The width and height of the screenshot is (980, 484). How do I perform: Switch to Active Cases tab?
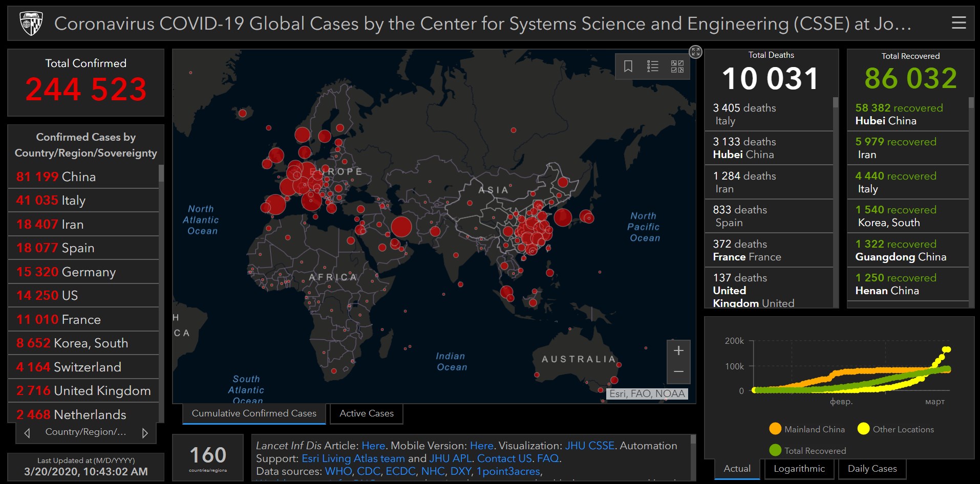click(367, 413)
